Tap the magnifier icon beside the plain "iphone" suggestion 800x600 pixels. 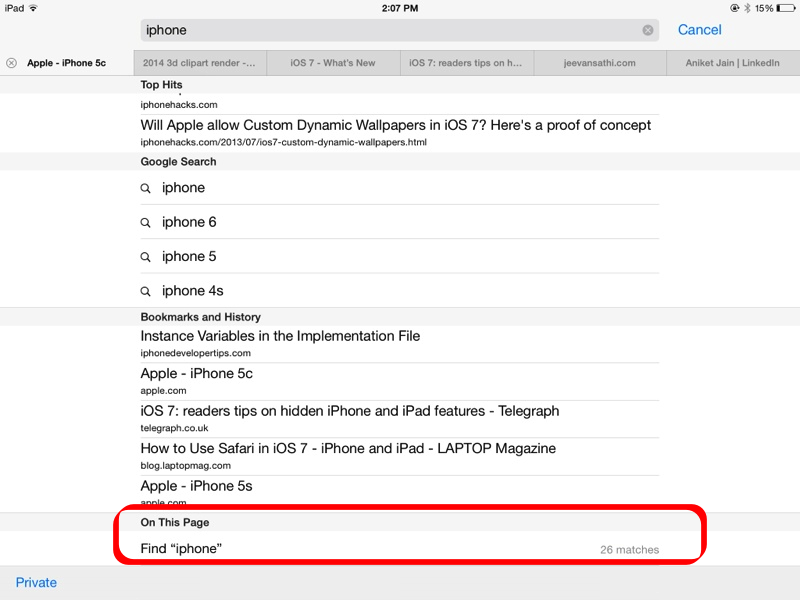(x=145, y=189)
